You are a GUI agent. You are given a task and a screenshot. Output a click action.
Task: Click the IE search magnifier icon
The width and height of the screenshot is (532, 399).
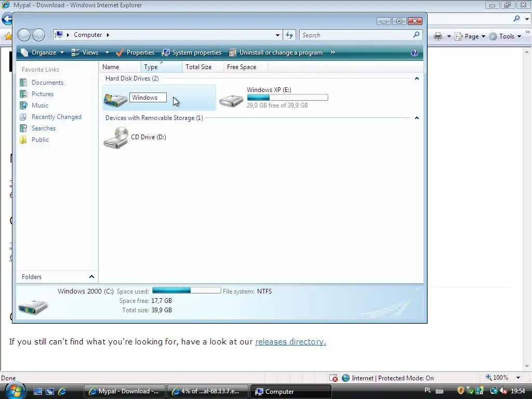tap(516, 19)
